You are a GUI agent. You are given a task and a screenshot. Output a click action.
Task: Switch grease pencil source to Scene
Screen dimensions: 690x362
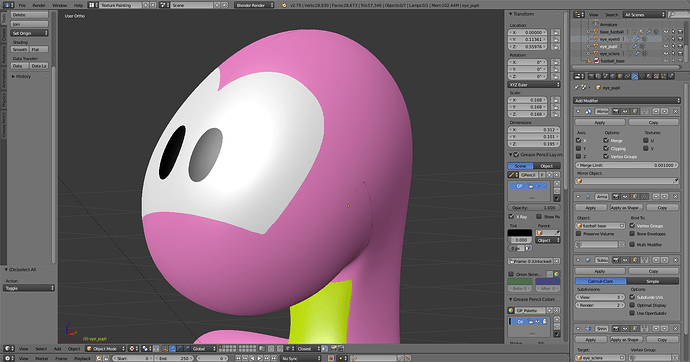click(521, 166)
